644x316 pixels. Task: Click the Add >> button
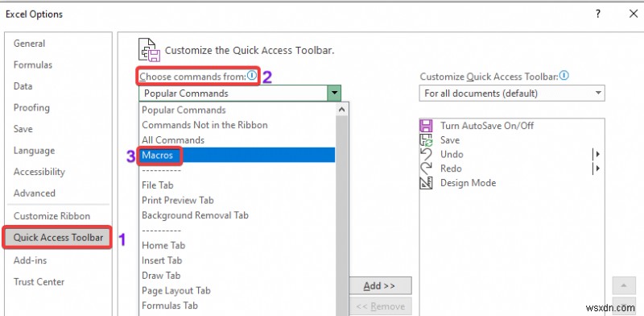379,285
